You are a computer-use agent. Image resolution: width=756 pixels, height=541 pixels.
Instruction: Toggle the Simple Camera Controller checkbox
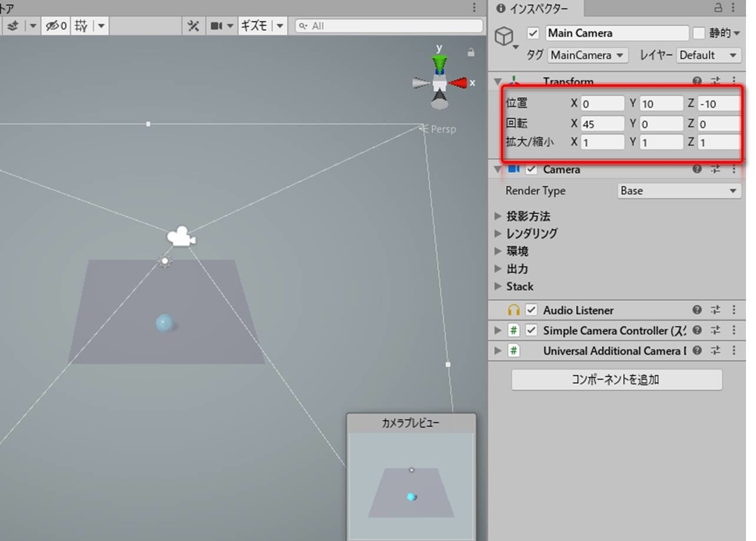[x=532, y=330]
